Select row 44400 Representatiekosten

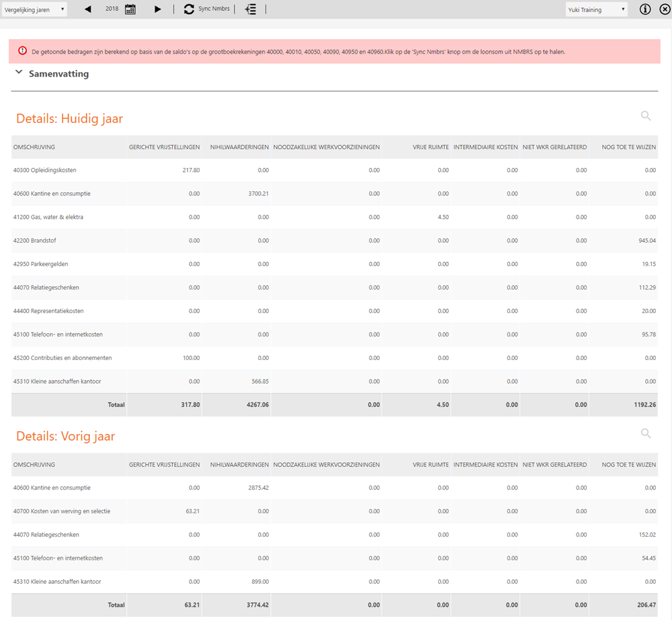(334, 311)
